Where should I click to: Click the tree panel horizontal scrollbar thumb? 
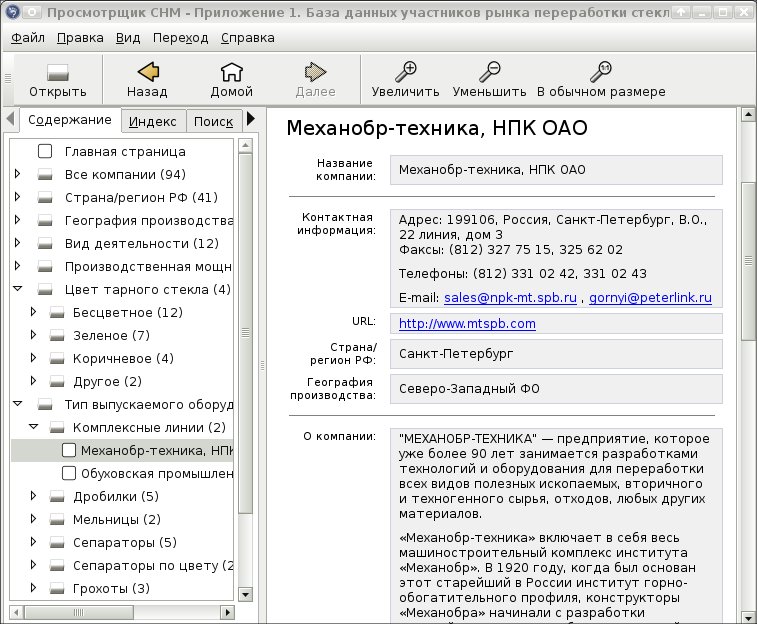pyautogui.click(x=79, y=613)
